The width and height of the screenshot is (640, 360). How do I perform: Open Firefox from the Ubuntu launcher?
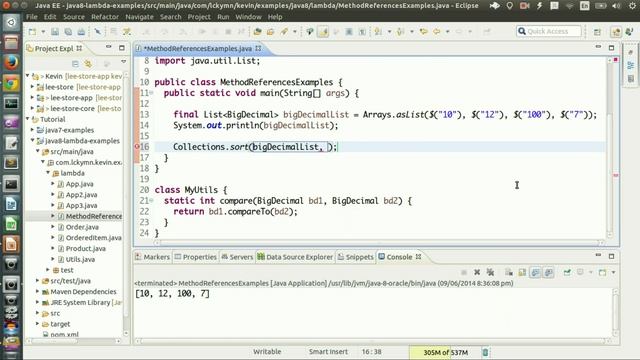click(x=11, y=63)
